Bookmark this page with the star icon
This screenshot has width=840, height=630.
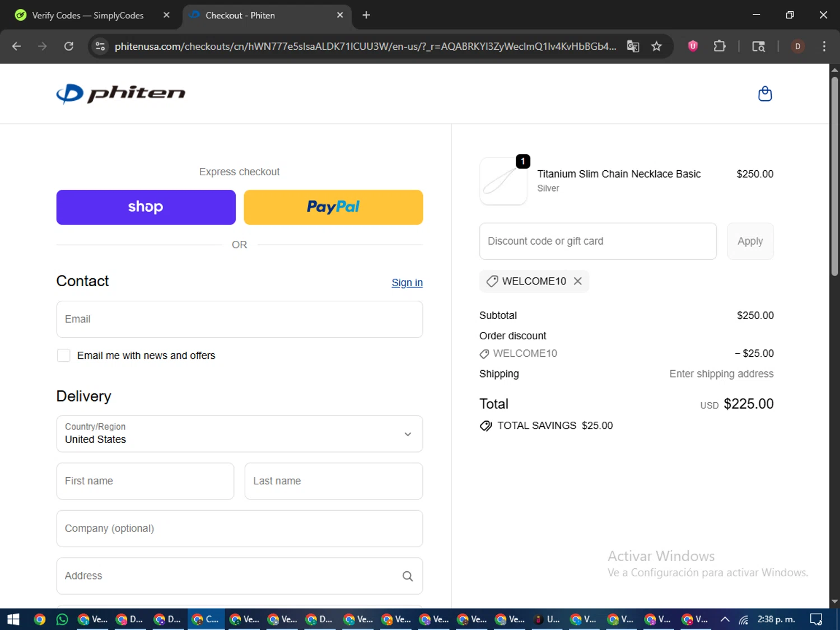(x=656, y=46)
